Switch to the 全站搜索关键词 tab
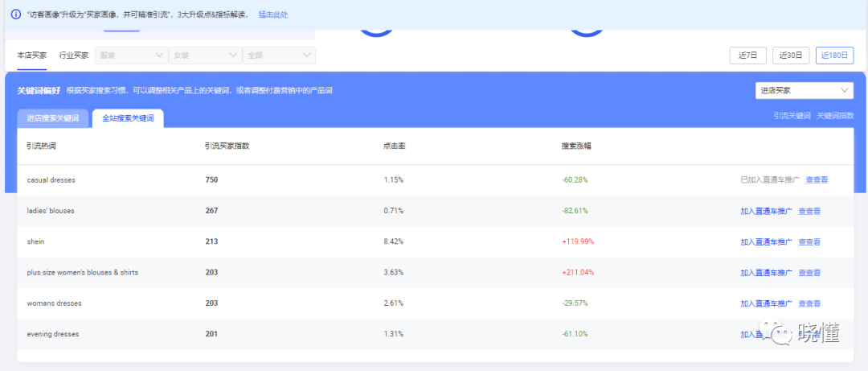Viewport: 868px width, 371px height. [x=128, y=118]
